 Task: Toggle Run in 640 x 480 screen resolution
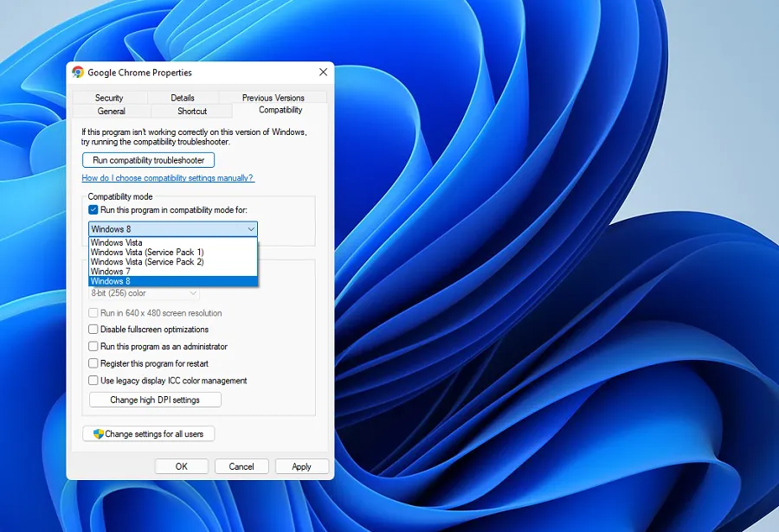(93, 313)
